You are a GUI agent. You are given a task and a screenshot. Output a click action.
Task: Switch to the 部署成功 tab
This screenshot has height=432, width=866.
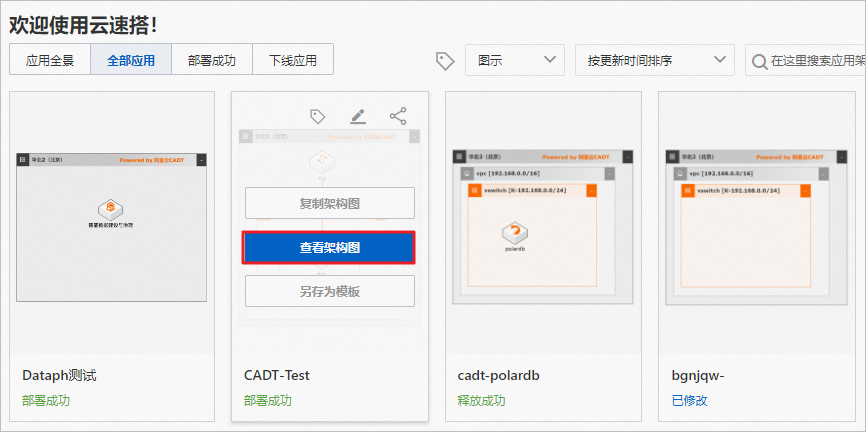[212, 59]
